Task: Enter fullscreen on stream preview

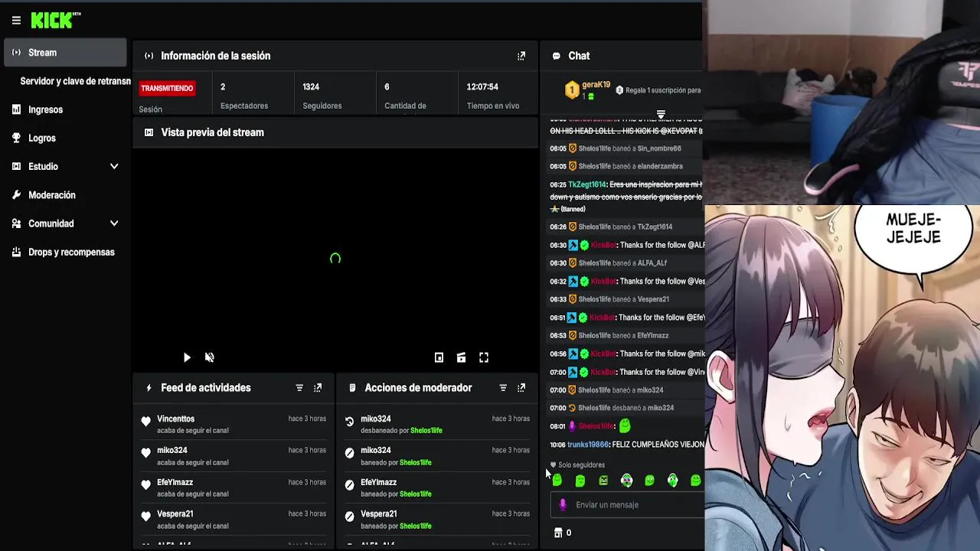Action: tap(484, 357)
